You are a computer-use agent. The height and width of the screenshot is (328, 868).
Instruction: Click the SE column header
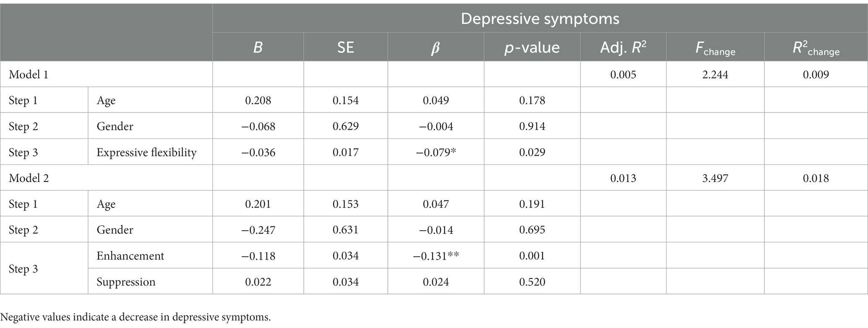[x=345, y=47]
